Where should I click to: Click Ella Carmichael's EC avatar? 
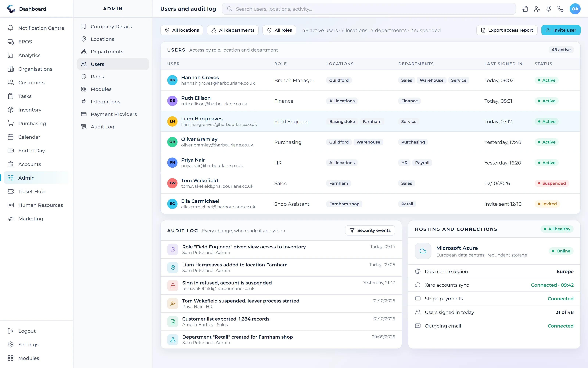tap(172, 204)
